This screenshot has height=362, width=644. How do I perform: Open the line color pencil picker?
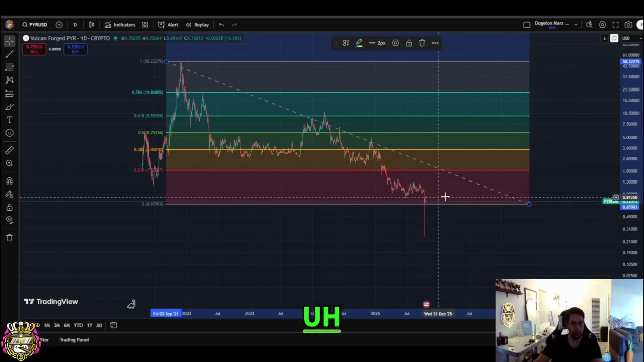point(359,43)
